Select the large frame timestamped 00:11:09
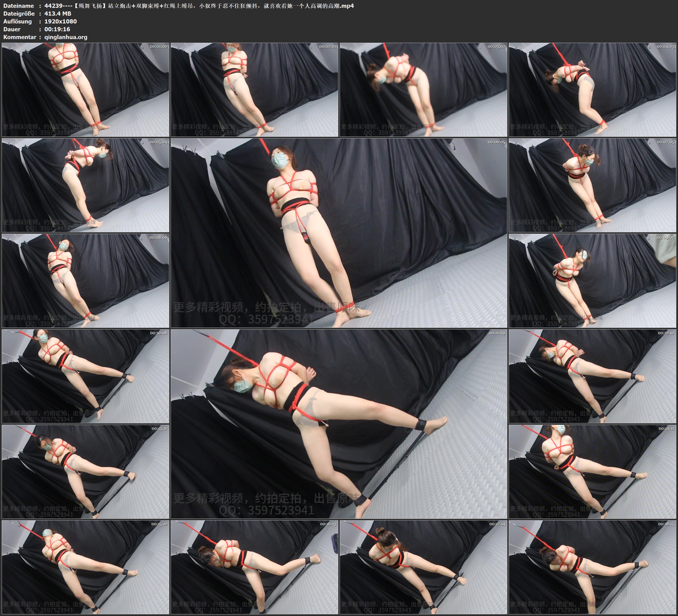The image size is (678, 616). (339, 424)
